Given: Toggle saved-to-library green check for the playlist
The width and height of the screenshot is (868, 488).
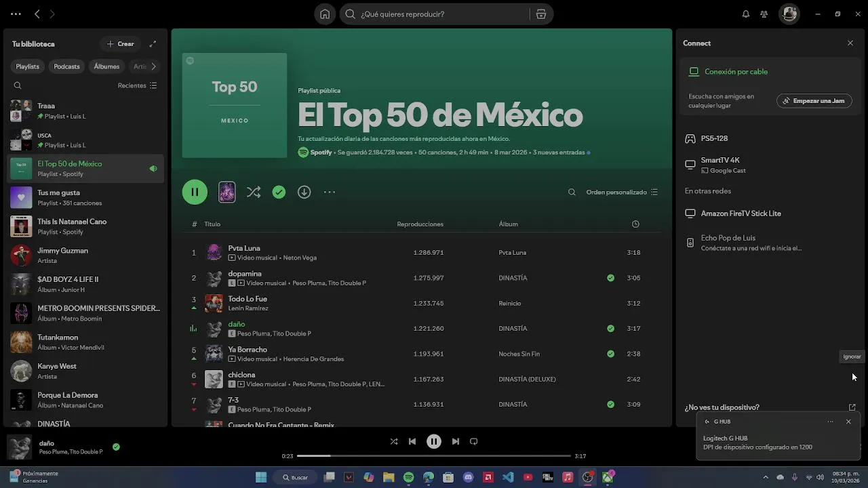Looking at the screenshot, I should (279, 192).
